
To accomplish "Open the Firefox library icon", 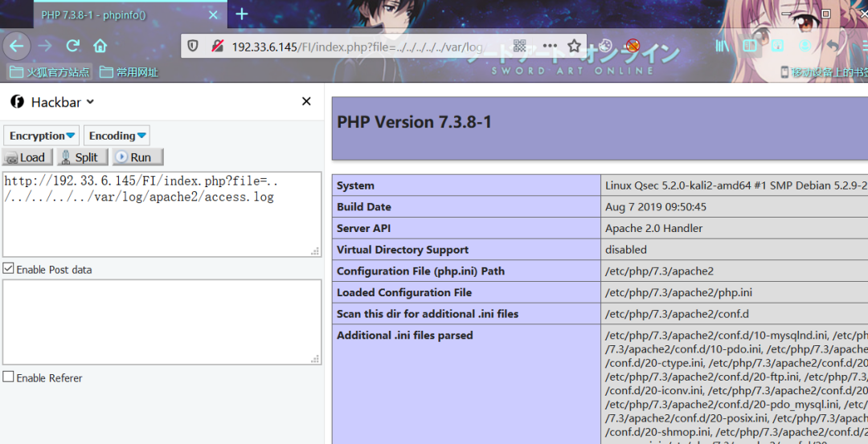I will 723,46.
